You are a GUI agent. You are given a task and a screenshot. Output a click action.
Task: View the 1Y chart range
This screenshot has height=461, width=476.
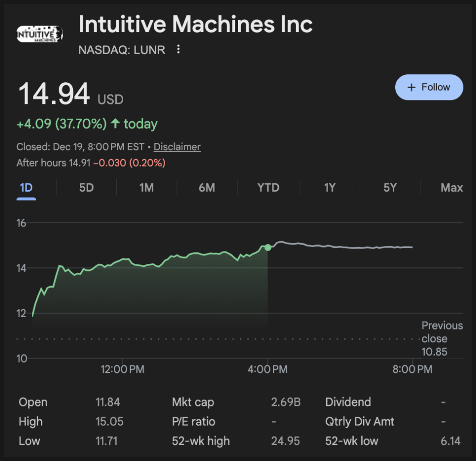(x=330, y=188)
